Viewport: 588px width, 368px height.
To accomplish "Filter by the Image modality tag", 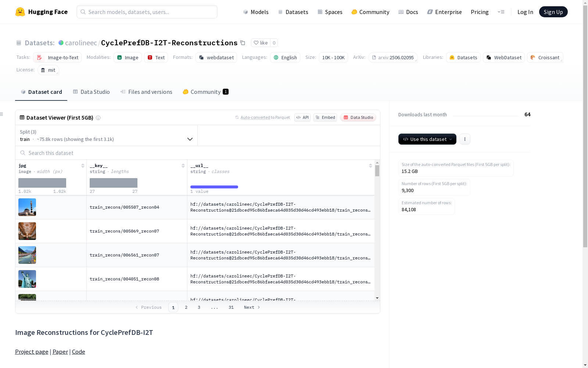I will coord(128,57).
